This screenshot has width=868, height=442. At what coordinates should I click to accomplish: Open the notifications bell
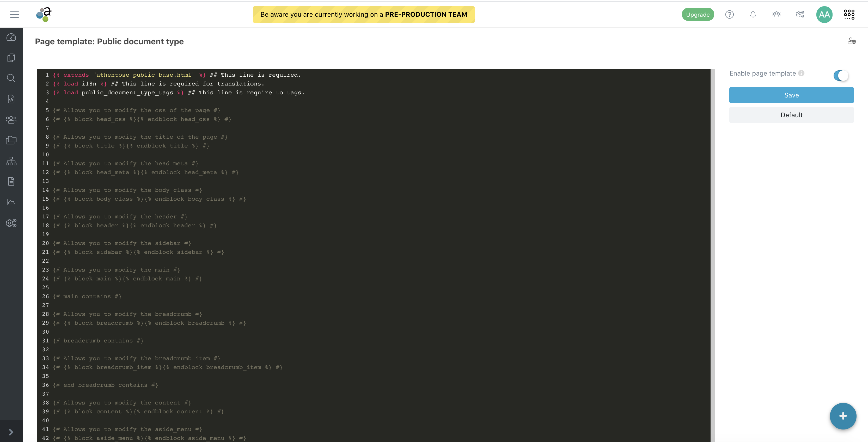(x=753, y=14)
